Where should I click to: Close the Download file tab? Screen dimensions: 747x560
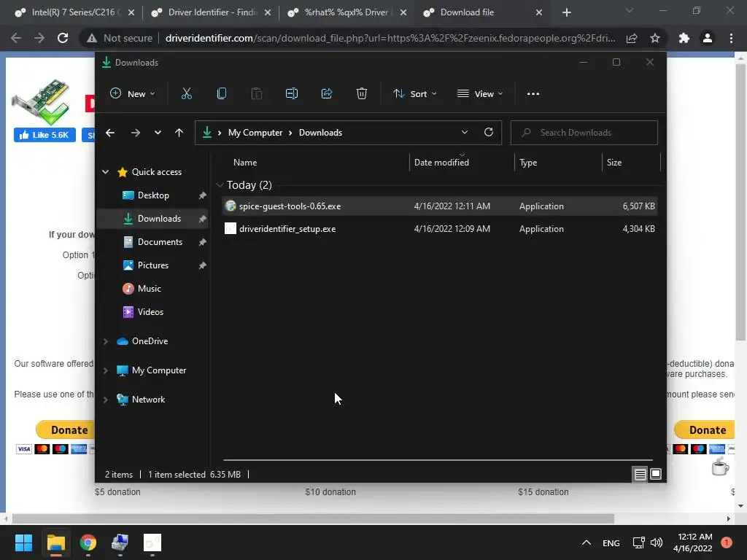pyautogui.click(x=539, y=12)
